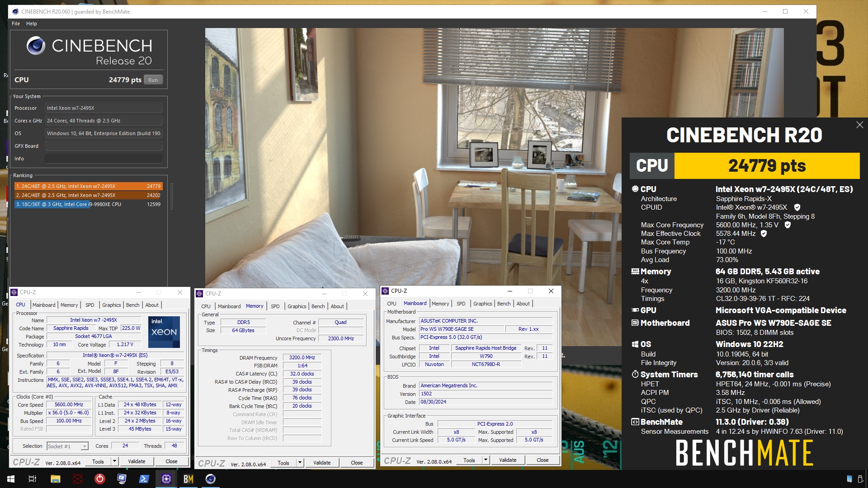Click the shield icon beside Max Effective Clock
868x488 pixels.
[x=764, y=234]
